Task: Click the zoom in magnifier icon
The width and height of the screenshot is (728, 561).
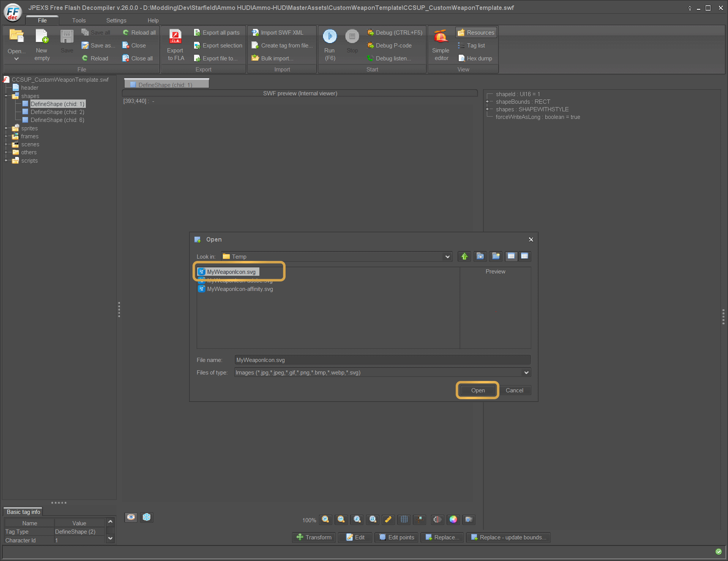Action: click(x=325, y=519)
